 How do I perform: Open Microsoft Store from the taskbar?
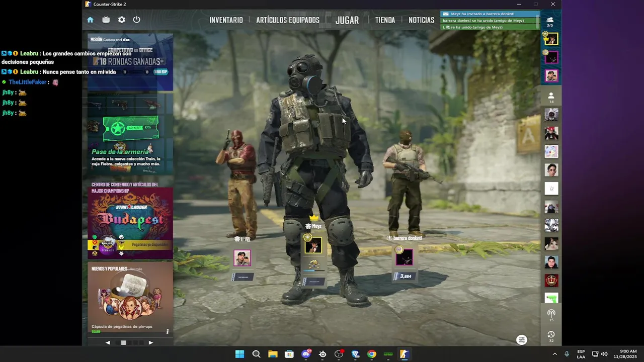pos(289,354)
